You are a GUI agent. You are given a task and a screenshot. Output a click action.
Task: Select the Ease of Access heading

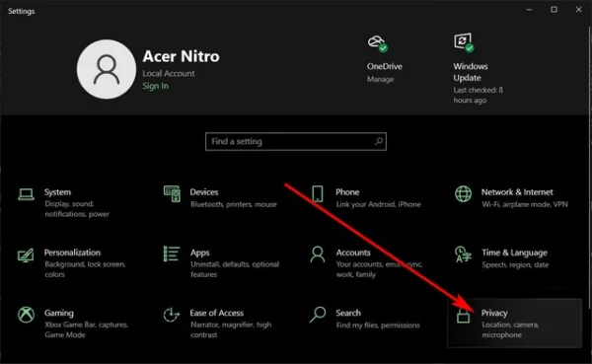click(x=217, y=313)
